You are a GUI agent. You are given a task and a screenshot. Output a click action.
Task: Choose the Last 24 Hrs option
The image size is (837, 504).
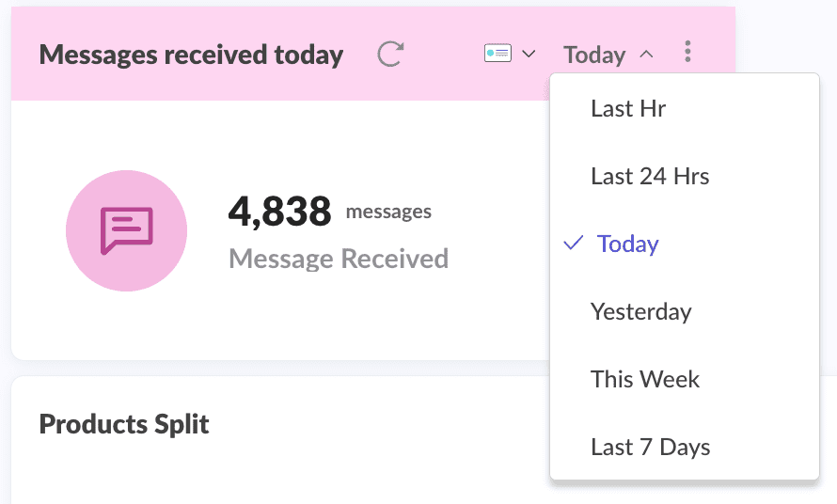pyautogui.click(x=650, y=177)
